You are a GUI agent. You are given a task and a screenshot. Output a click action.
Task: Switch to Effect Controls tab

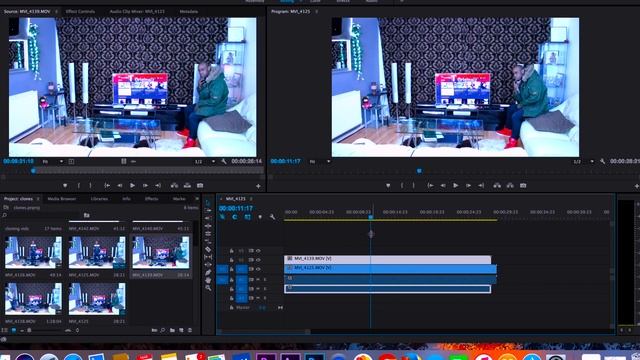coord(80,11)
